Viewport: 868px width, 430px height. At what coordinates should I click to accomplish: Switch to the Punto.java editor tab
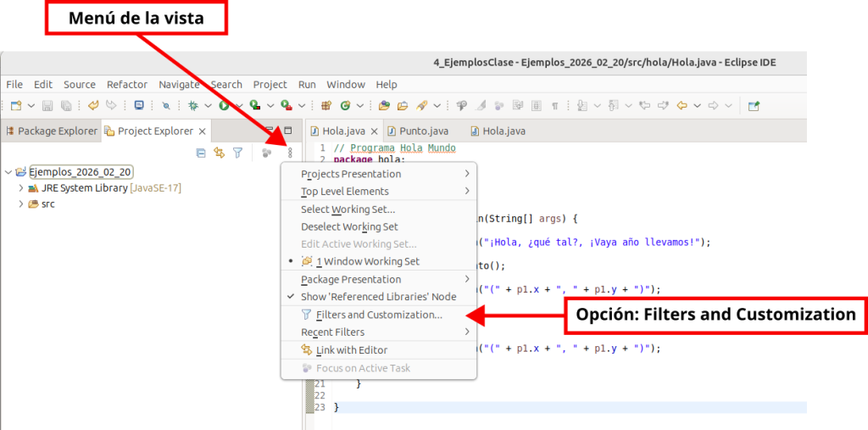click(x=424, y=131)
